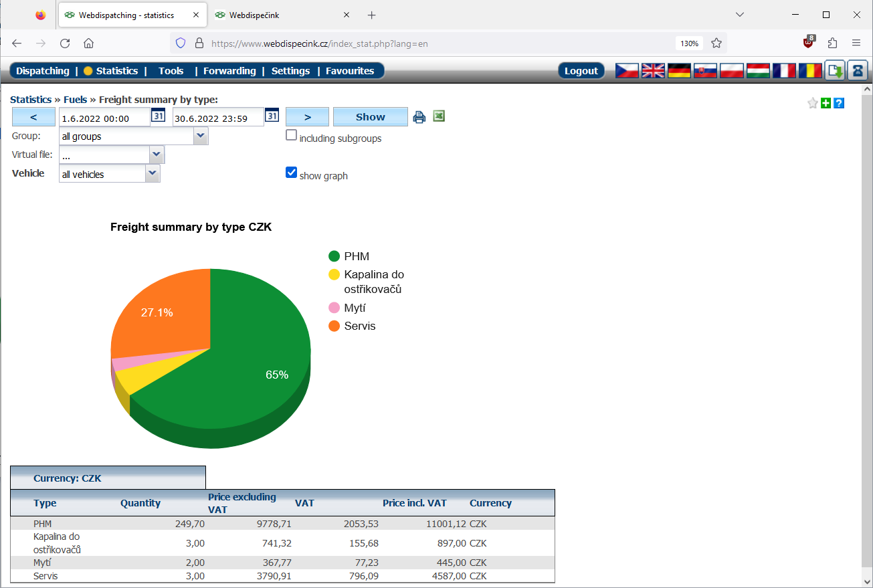Enable the 'including subgroups' checkbox
The height and width of the screenshot is (588, 873).
click(x=291, y=134)
